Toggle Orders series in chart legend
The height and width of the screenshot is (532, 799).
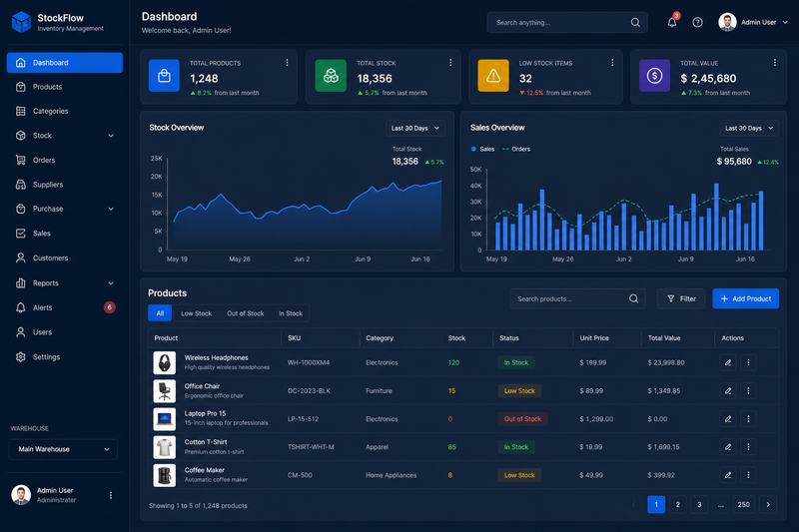(516, 149)
